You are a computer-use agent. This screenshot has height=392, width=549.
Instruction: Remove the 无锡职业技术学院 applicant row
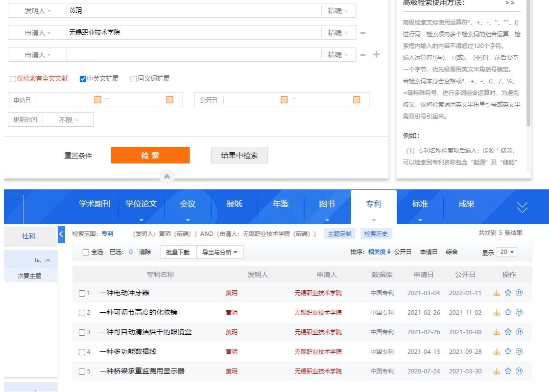363,33
